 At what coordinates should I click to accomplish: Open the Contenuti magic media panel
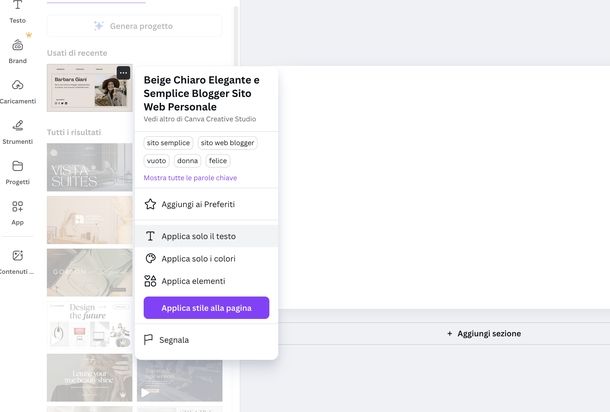click(18, 262)
